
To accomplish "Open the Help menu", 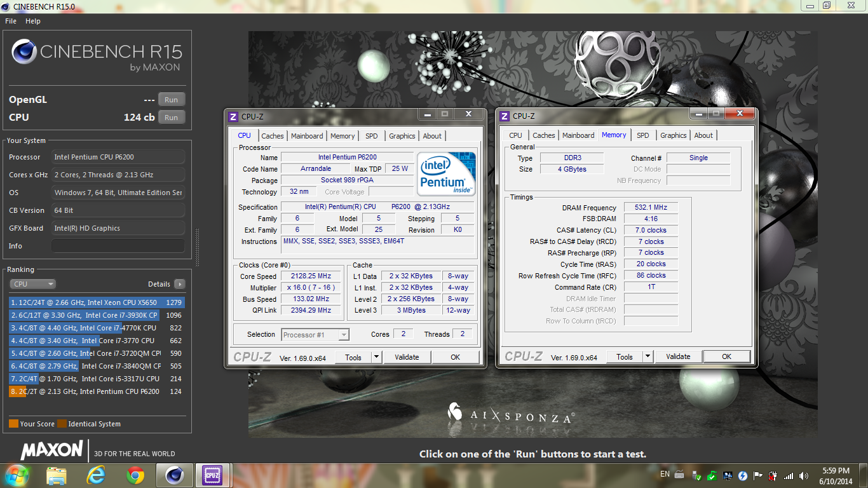I will click(x=33, y=21).
